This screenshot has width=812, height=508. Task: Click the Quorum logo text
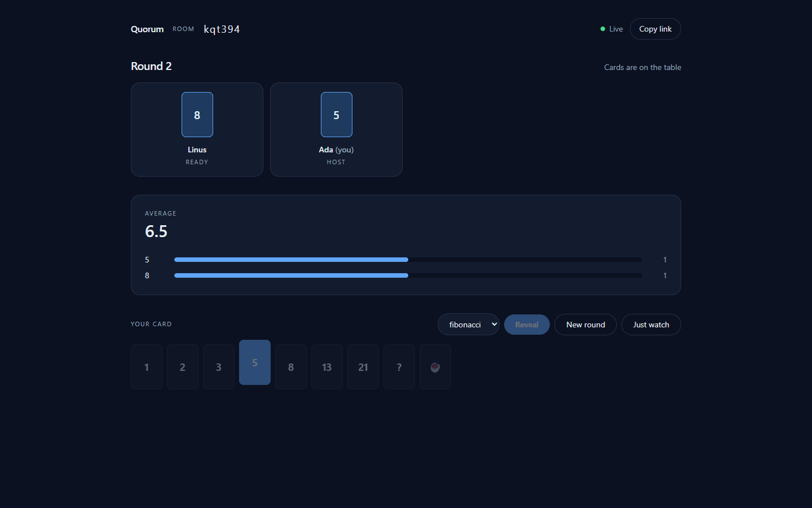pos(147,29)
